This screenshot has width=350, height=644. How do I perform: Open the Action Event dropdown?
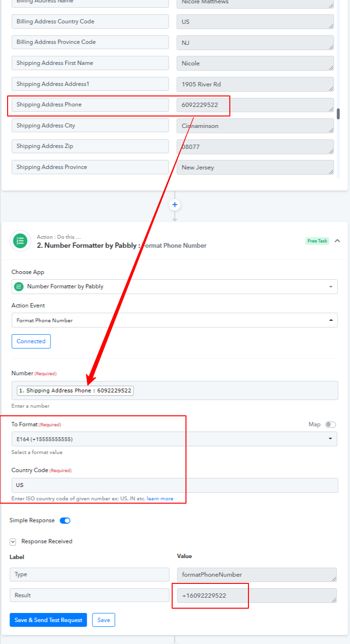(x=175, y=320)
